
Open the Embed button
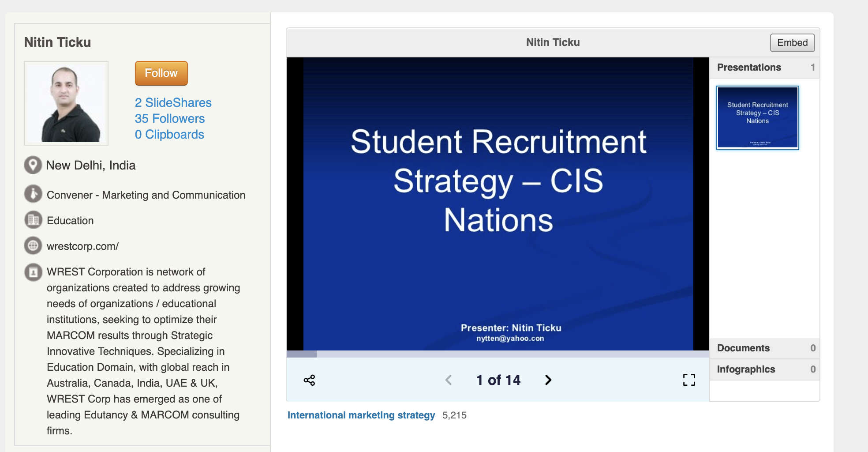(792, 43)
